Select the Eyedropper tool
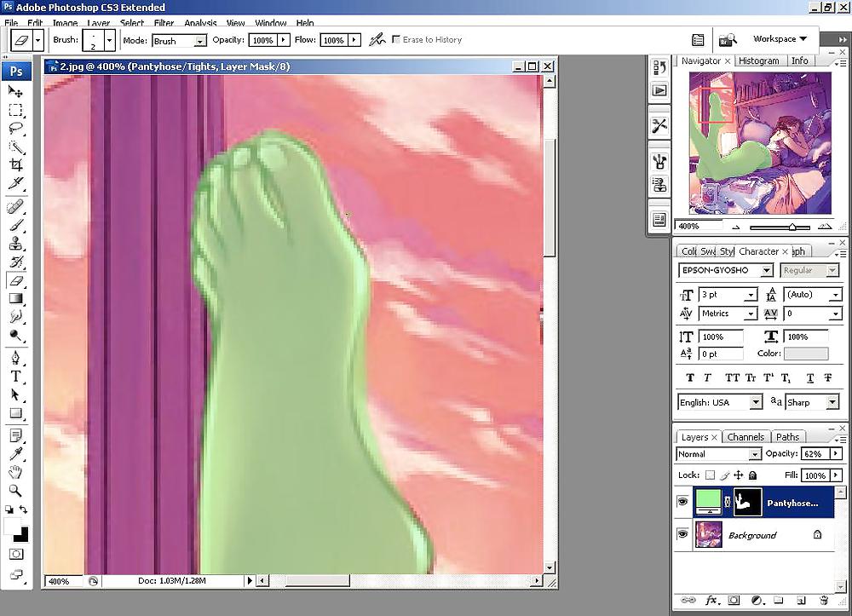This screenshot has height=616, width=852. (15, 453)
